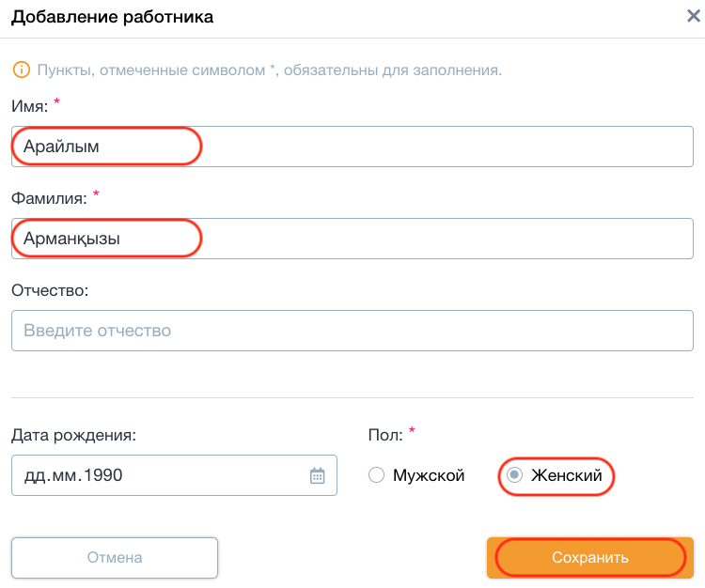Click the orange info icon
This screenshot has width=705, height=588.
click(x=21, y=70)
